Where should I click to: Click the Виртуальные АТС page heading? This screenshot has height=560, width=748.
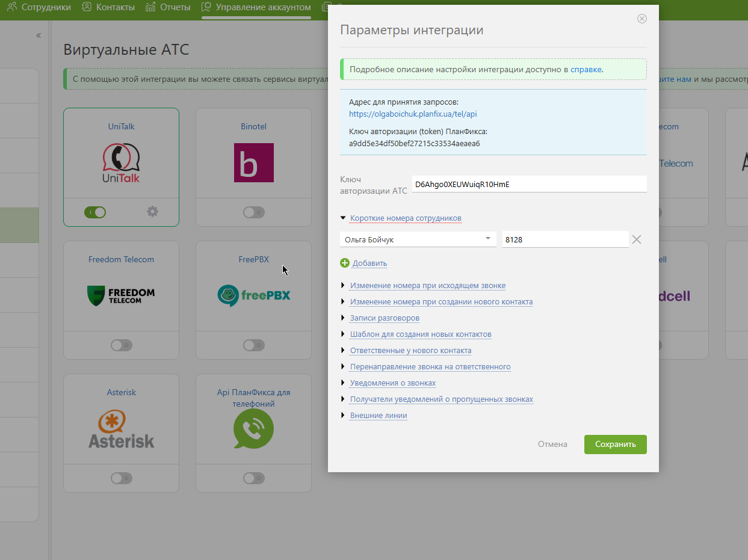[126, 49]
